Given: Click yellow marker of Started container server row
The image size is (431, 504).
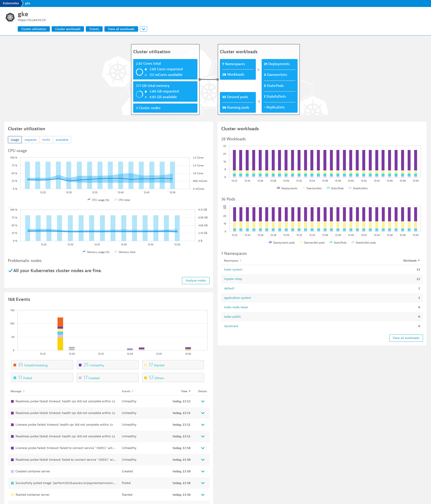Looking at the screenshot, I should tap(12, 495).
